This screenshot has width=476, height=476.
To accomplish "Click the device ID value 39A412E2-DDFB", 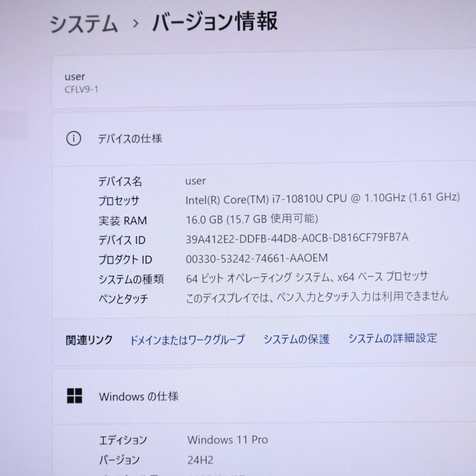I will [x=297, y=238].
